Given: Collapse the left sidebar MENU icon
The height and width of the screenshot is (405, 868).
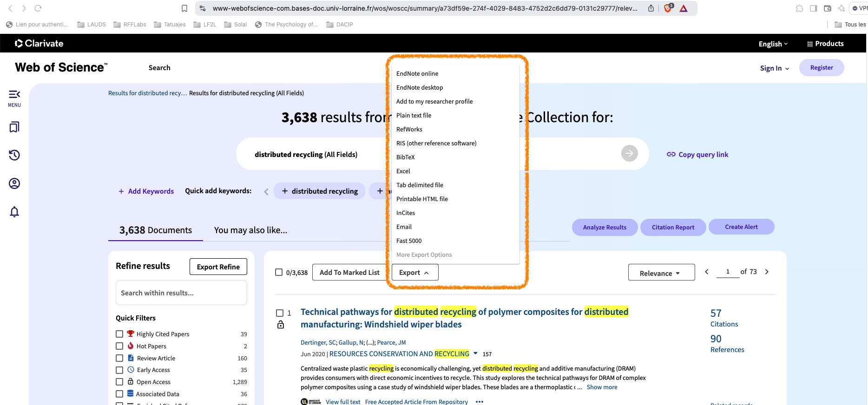Looking at the screenshot, I should pos(14,95).
